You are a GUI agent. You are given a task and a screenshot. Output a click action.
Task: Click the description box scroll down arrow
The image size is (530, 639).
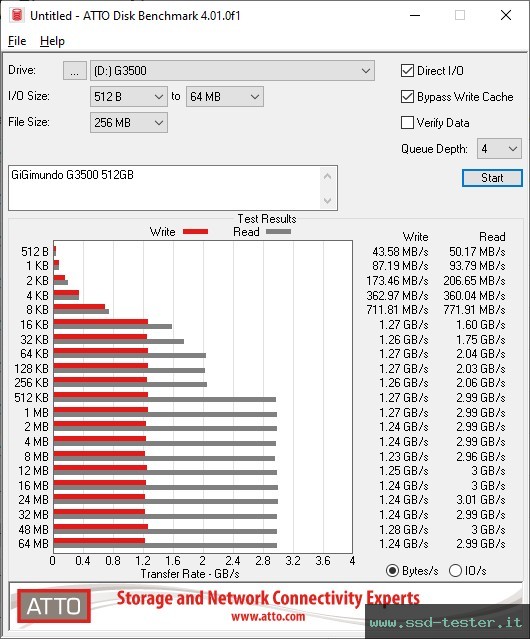328,201
